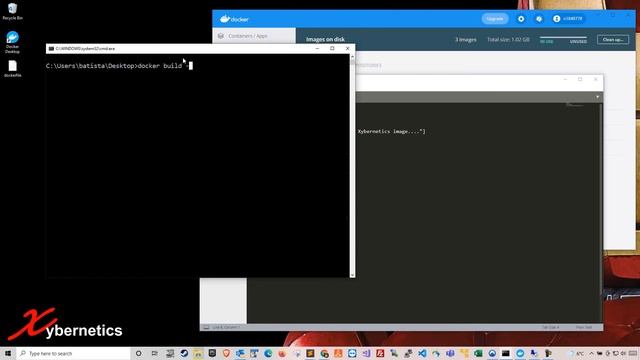Click the taskbar search box
The height and width of the screenshot is (360, 640).
click(73, 353)
